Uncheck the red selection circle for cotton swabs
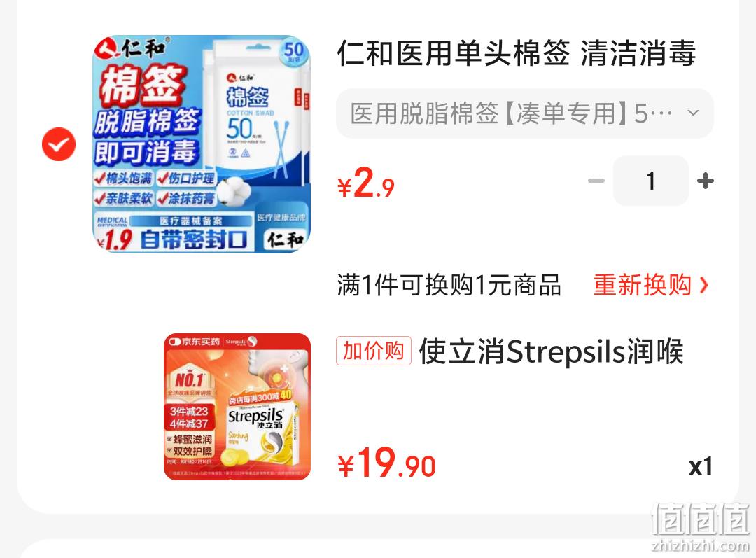Image resolution: width=756 pixels, height=558 pixels. point(59,144)
